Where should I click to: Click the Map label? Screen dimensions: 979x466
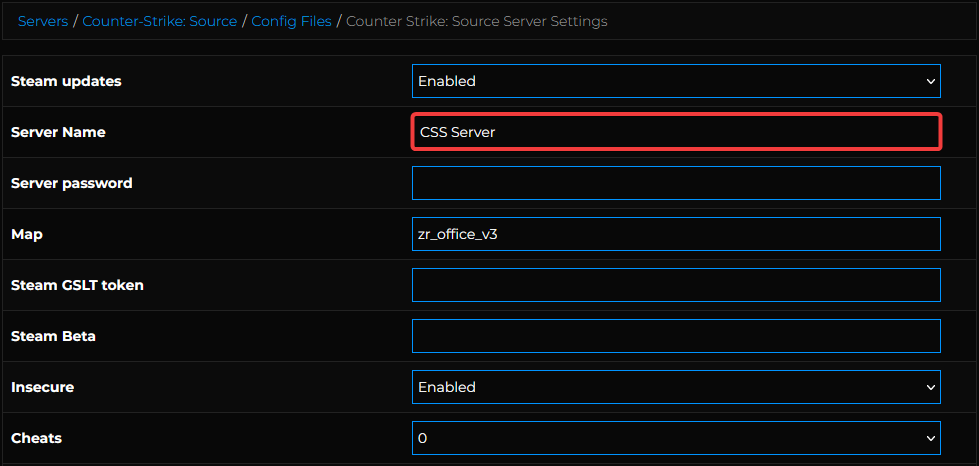[x=27, y=234]
